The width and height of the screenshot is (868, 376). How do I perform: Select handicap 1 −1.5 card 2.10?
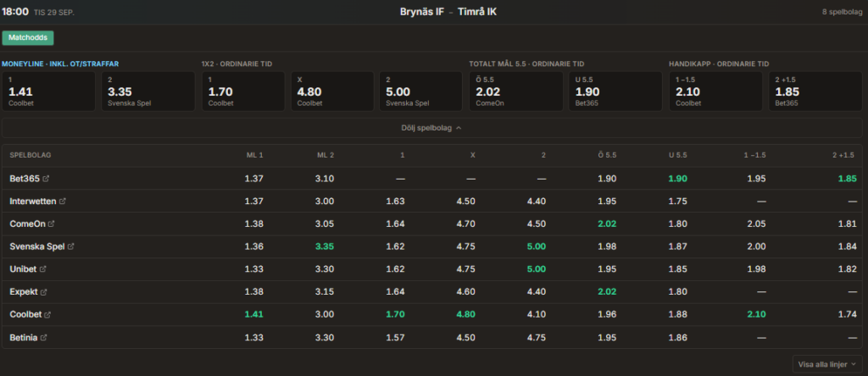(715, 91)
